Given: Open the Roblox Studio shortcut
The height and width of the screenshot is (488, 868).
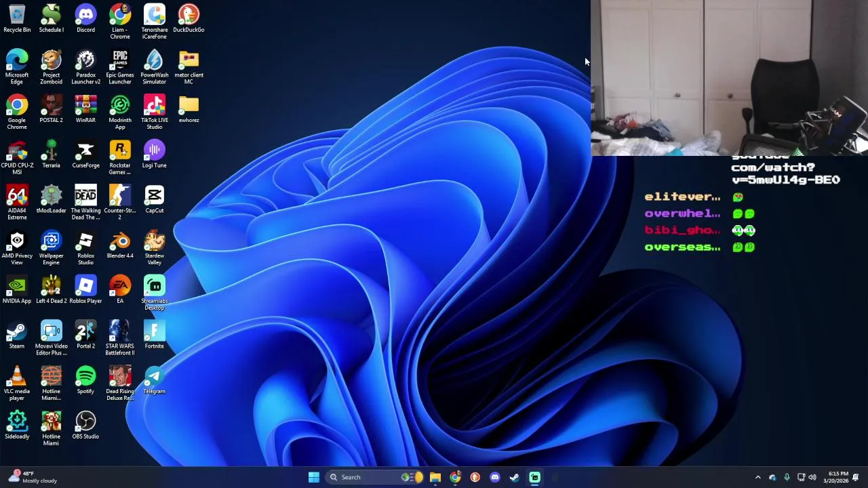Looking at the screenshot, I should [85, 248].
